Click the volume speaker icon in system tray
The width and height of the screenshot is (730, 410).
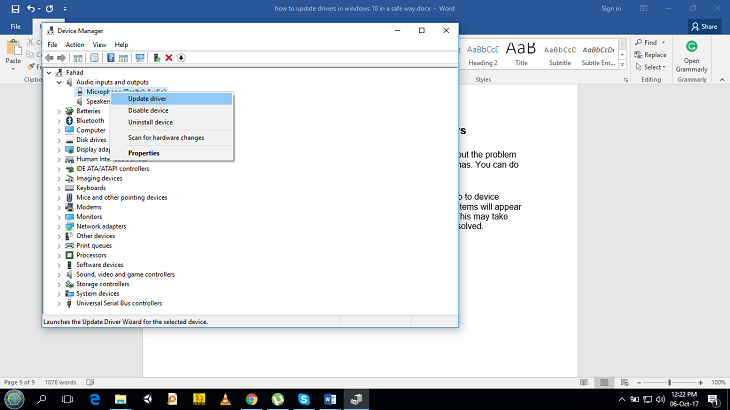click(660, 399)
